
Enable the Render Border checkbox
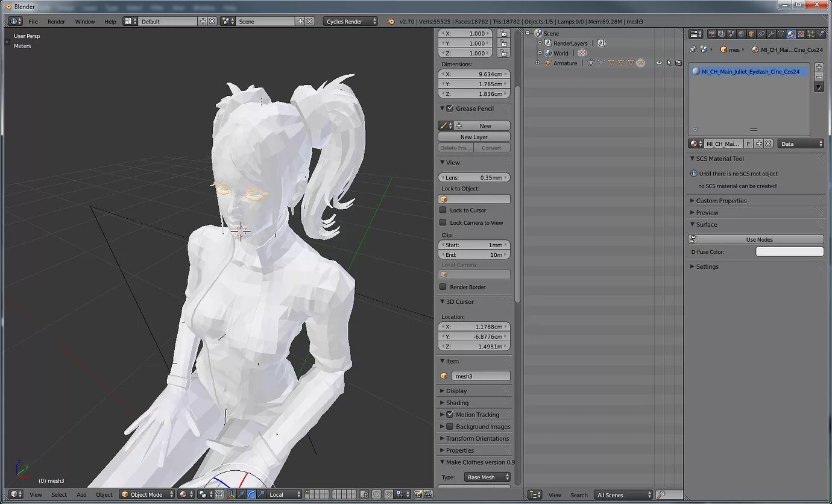(443, 287)
